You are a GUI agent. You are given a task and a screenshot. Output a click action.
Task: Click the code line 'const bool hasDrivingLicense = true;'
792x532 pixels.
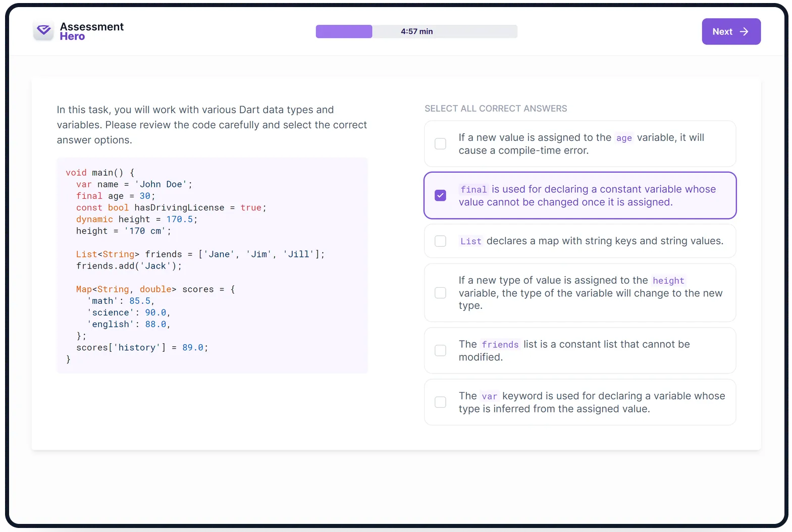click(x=171, y=207)
